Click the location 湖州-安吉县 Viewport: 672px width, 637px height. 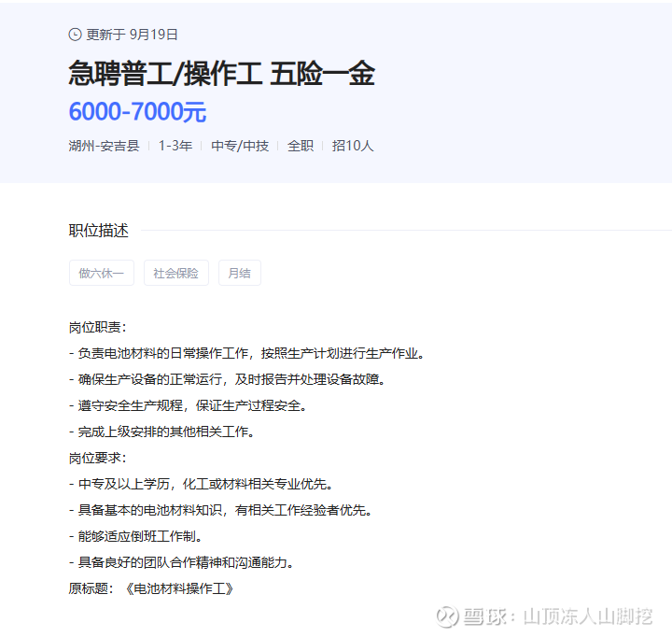[x=105, y=146]
